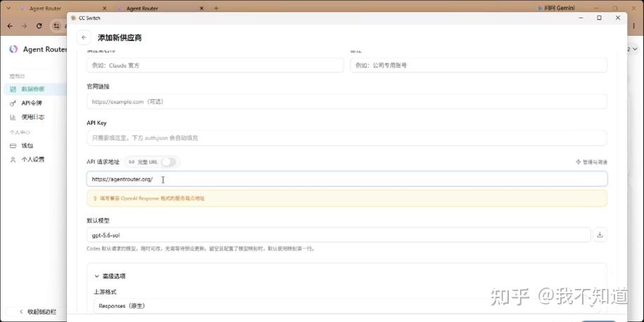The height and width of the screenshot is (322, 644).
Task: Click the provider name field showing Claude example
Action: (215, 65)
